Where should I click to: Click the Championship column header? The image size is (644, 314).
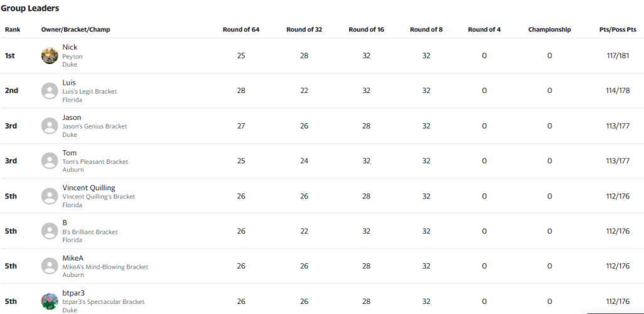[x=550, y=30]
